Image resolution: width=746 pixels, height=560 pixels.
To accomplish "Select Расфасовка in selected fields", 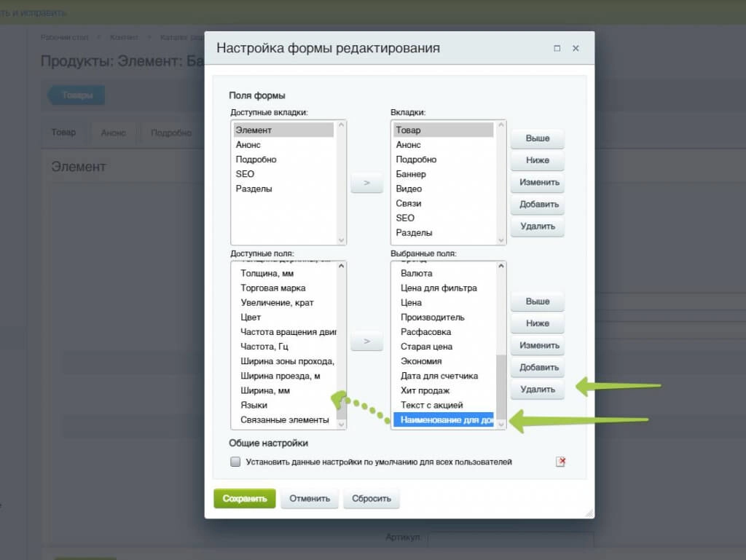I will point(444,332).
